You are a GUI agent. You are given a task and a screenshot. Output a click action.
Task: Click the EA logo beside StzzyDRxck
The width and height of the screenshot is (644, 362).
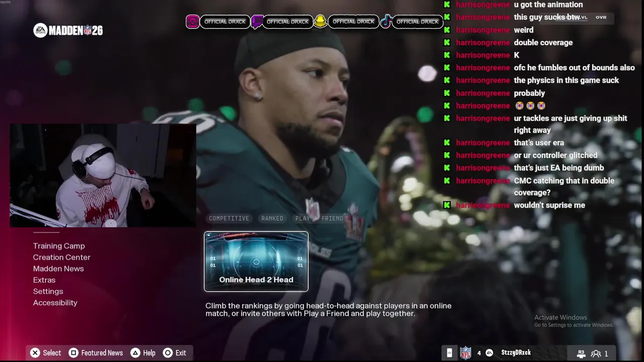click(489, 353)
